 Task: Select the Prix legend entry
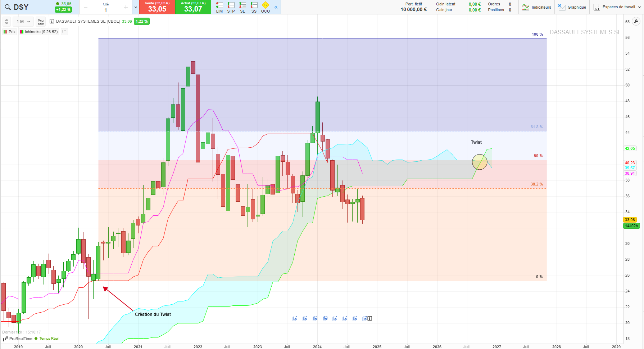coord(10,32)
